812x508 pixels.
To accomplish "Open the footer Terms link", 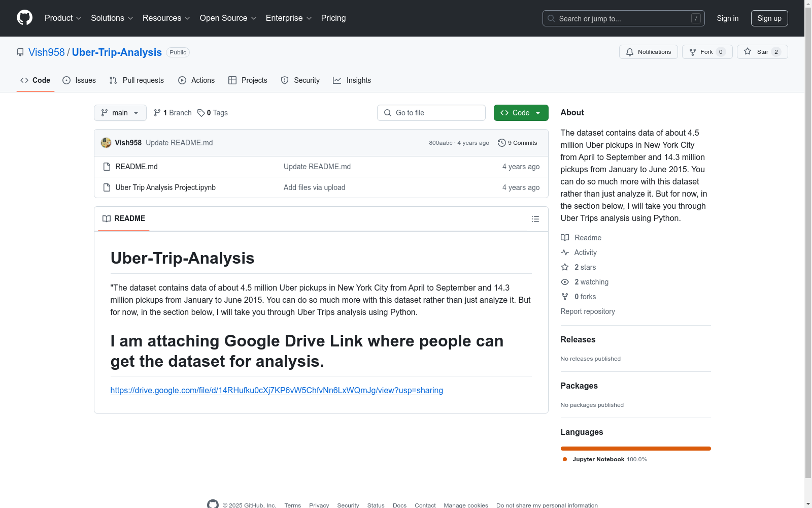I will (x=293, y=505).
